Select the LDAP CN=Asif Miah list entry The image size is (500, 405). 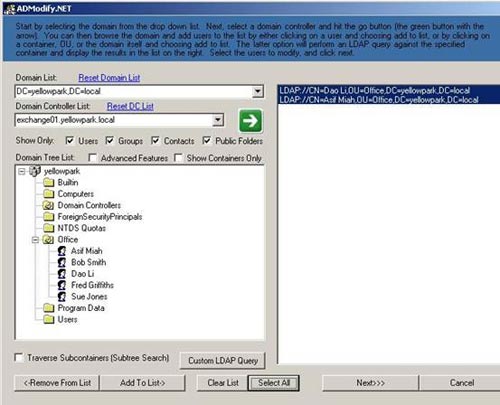[x=389, y=100]
